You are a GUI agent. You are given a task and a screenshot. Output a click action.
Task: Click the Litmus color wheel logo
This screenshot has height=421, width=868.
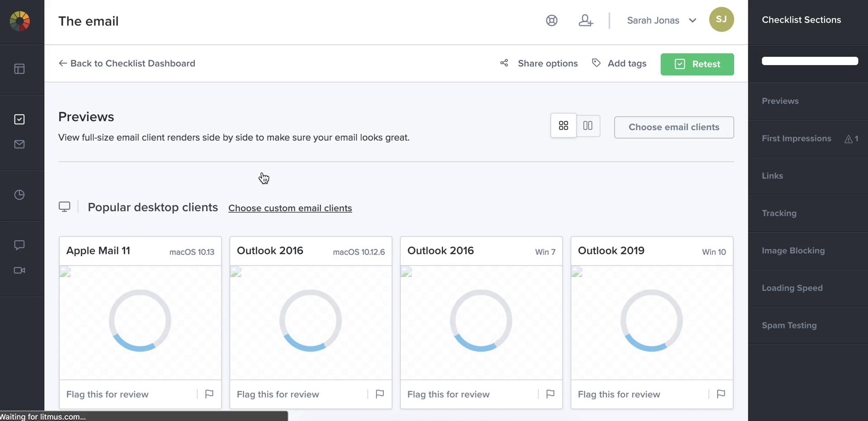tap(20, 21)
